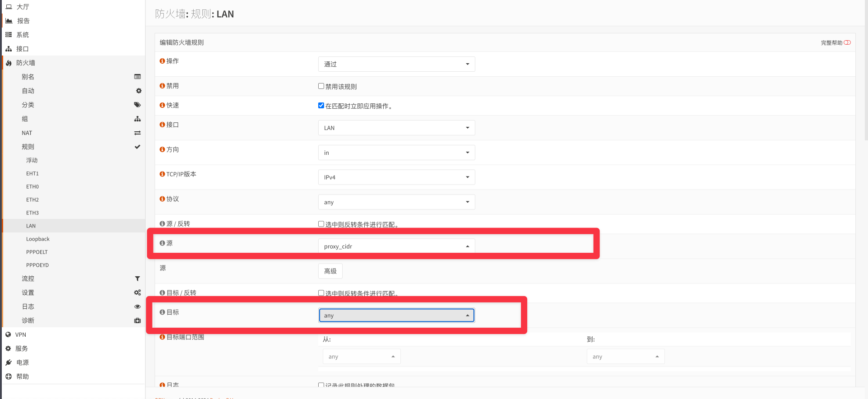Click the info icon beside 方向
Viewport: 868px width, 399px height.
point(162,149)
